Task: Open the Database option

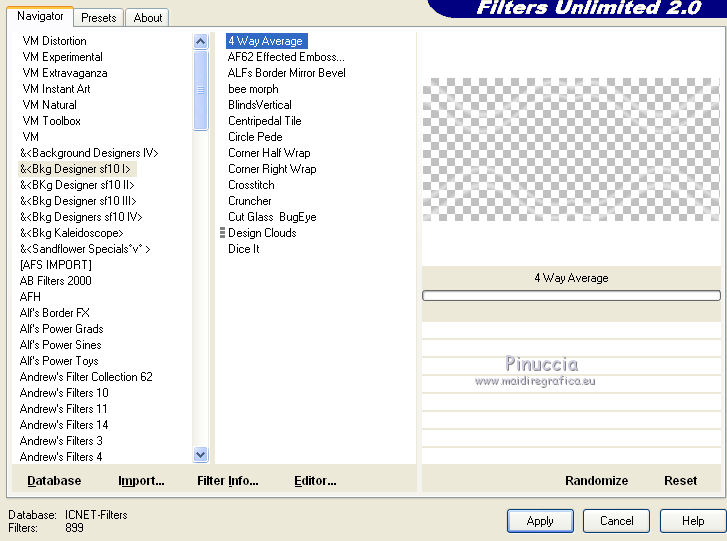Action: point(54,481)
